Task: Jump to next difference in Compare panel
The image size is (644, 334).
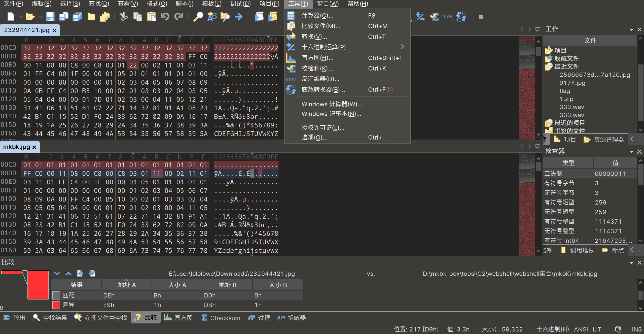Action: pyautogui.click(x=57, y=273)
